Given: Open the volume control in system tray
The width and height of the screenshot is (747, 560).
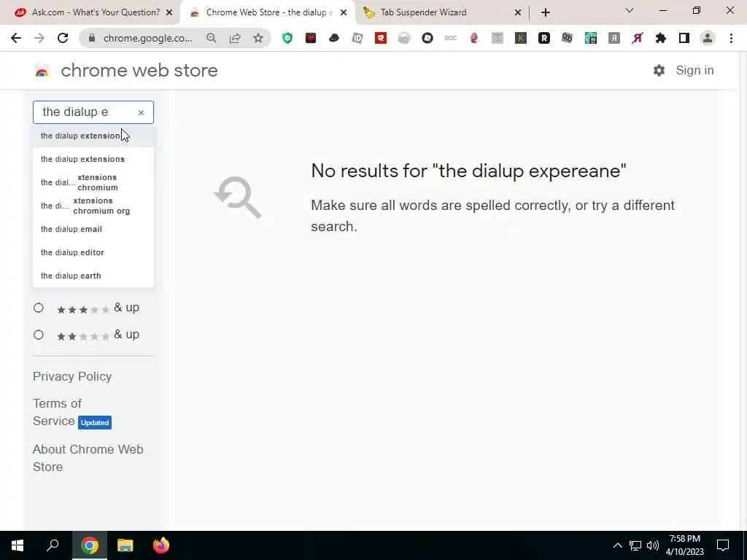Looking at the screenshot, I should pyautogui.click(x=653, y=545).
